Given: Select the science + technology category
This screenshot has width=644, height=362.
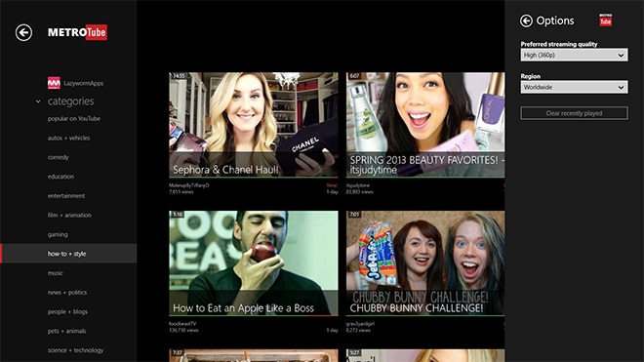Looking at the screenshot, I should pos(75,350).
